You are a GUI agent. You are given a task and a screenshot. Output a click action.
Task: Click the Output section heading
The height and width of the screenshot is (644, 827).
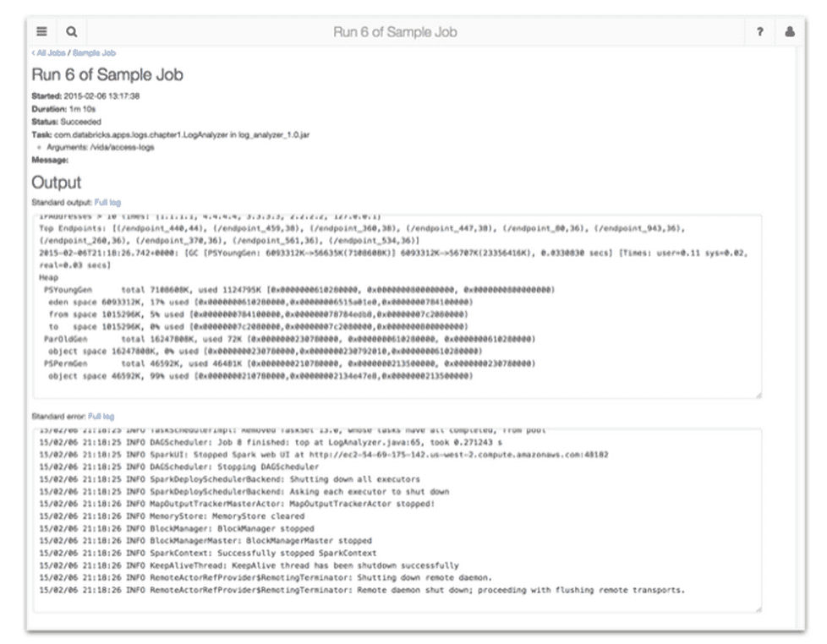pos(57,182)
